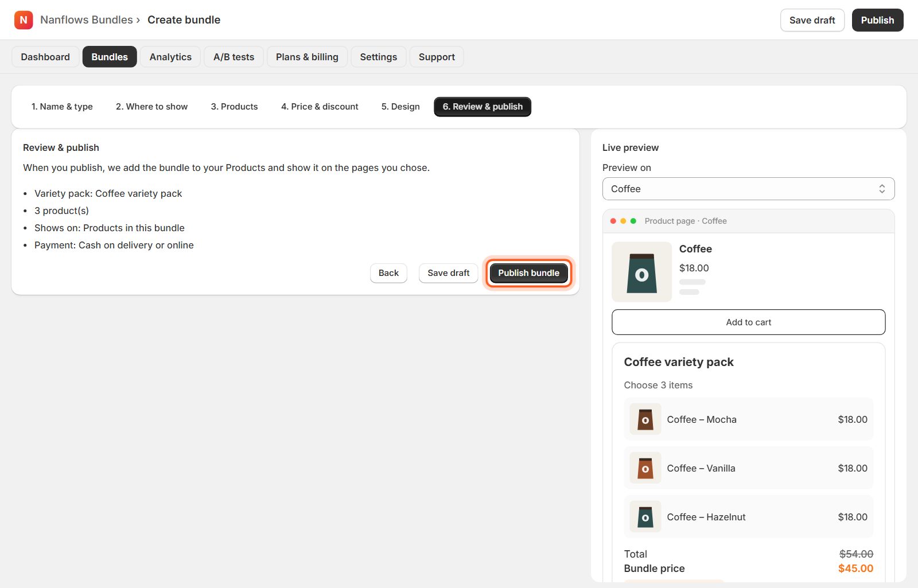Open the Preview on Coffee dropdown
Viewport: 918px width, 588px height.
748,189
